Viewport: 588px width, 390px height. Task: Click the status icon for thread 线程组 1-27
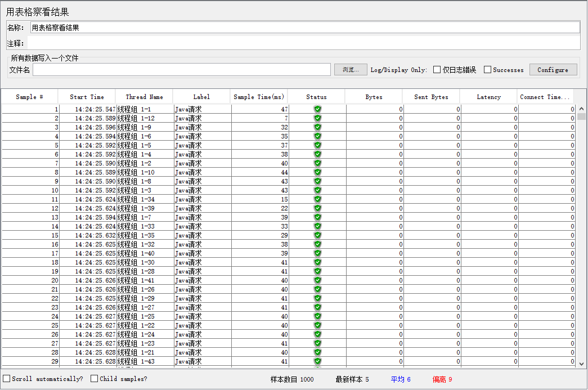pos(317,307)
